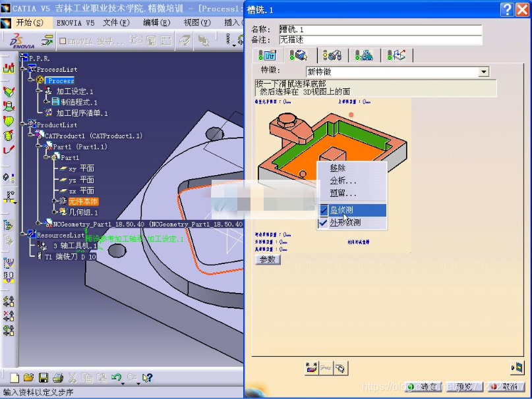Image resolution: width=532 pixels, height=399 pixels.
Task: Click the Print icon in bottom toolbar
Action: pyautogui.click(x=58, y=377)
